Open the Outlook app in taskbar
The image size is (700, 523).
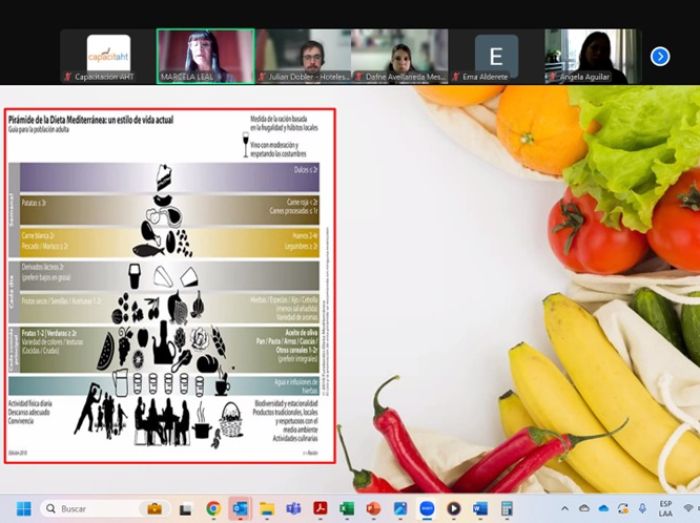tap(240, 509)
